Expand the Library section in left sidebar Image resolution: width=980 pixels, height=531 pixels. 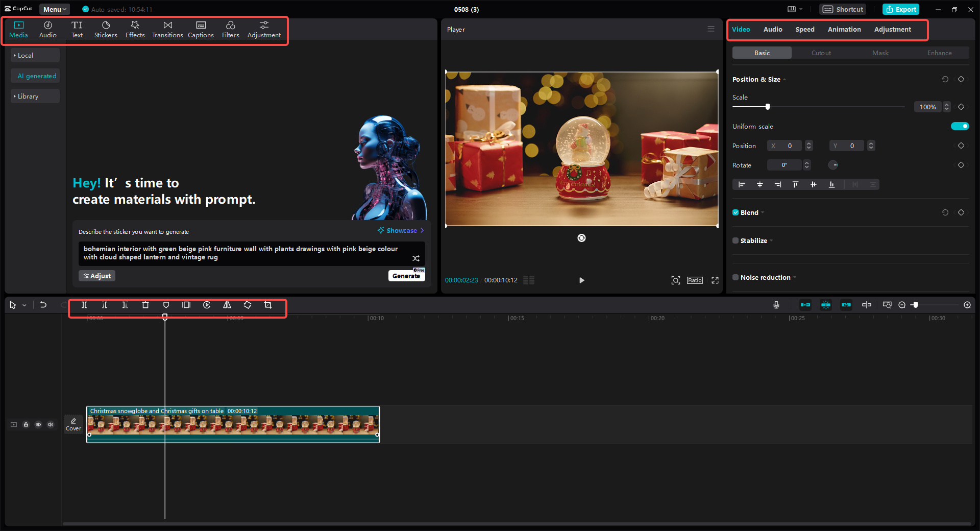(x=28, y=96)
